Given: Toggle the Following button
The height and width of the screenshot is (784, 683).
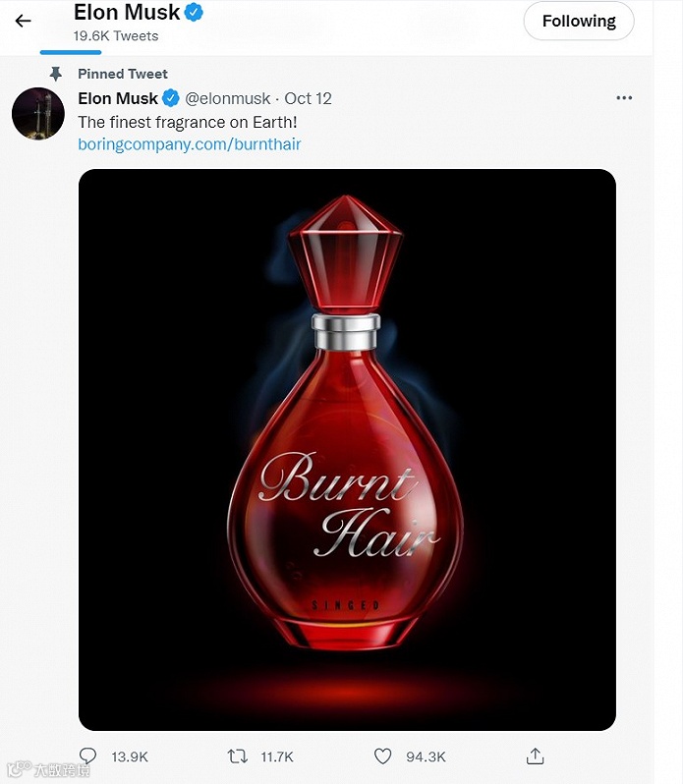Looking at the screenshot, I should [579, 21].
